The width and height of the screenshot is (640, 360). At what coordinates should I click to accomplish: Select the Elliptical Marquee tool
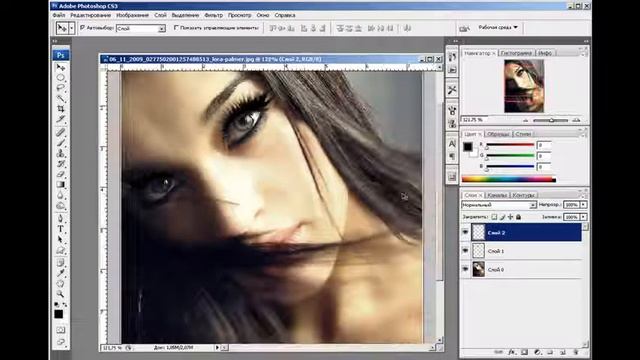(x=60, y=78)
